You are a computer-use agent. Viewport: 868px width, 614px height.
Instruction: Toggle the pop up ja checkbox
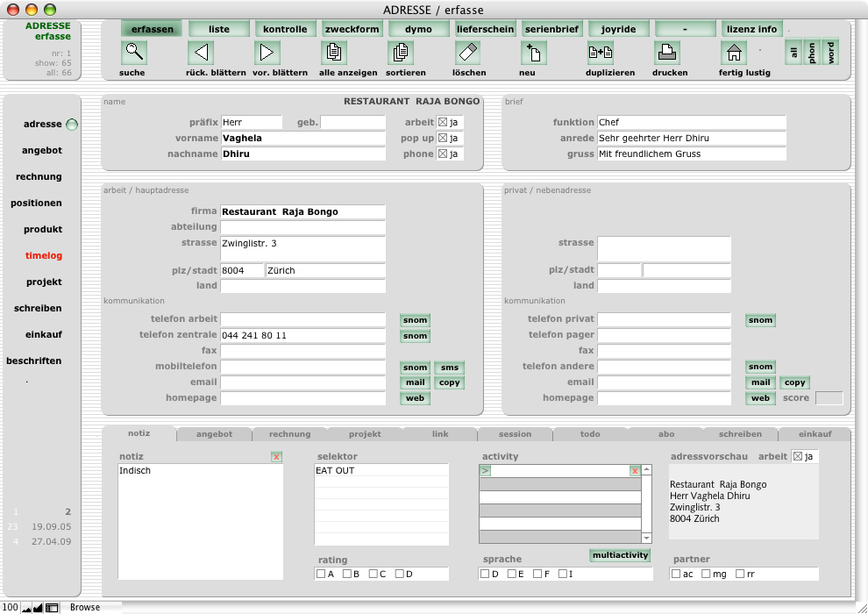coord(443,139)
